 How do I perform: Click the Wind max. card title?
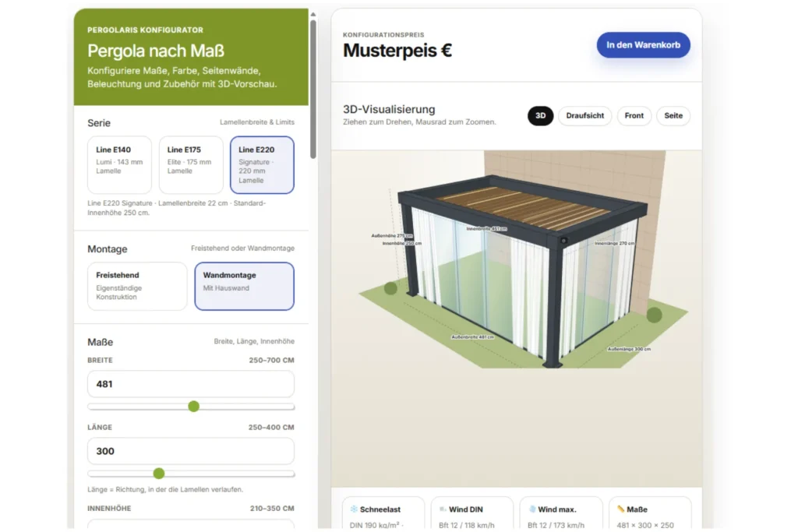pos(556,509)
